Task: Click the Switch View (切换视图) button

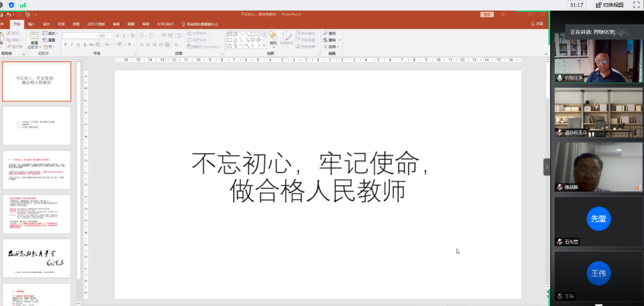Action: (x=609, y=5)
